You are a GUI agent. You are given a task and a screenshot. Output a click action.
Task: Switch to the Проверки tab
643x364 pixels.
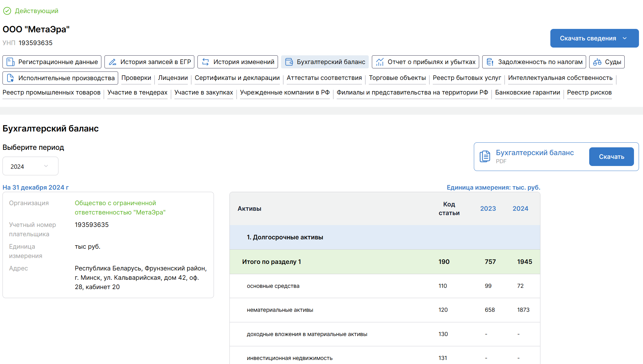[136, 78]
